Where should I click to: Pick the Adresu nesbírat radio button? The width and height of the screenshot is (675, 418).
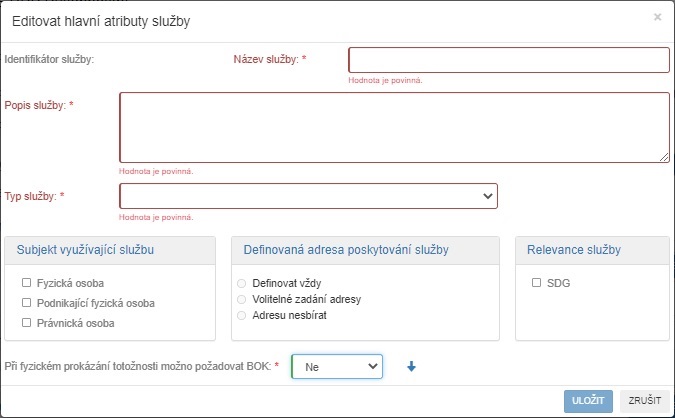pyautogui.click(x=241, y=315)
